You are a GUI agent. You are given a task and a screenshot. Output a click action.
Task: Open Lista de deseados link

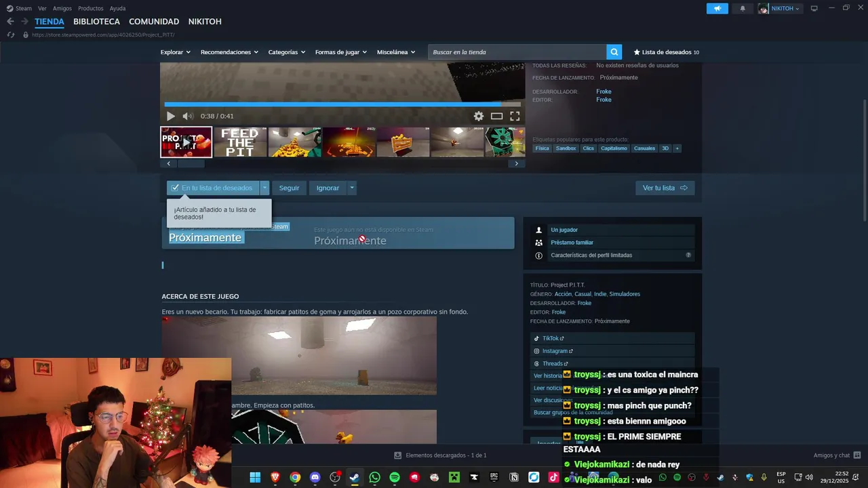click(666, 52)
